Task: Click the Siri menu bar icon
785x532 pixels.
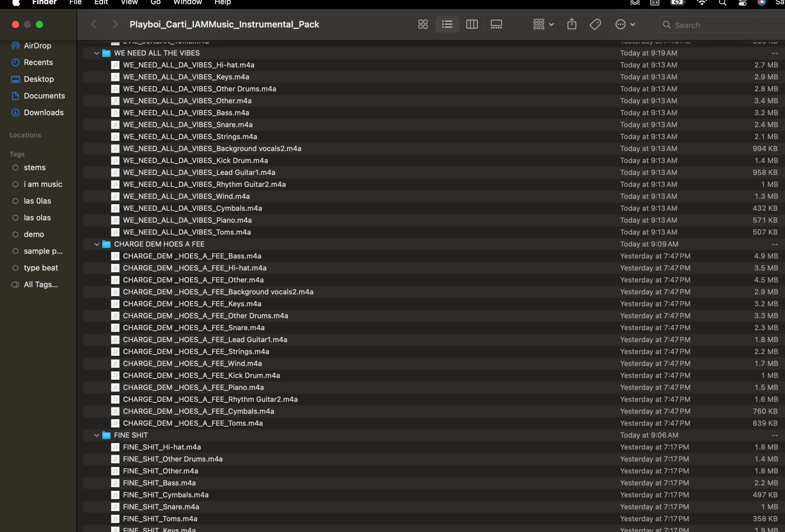Action: pyautogui.click(x=761, y=3)
